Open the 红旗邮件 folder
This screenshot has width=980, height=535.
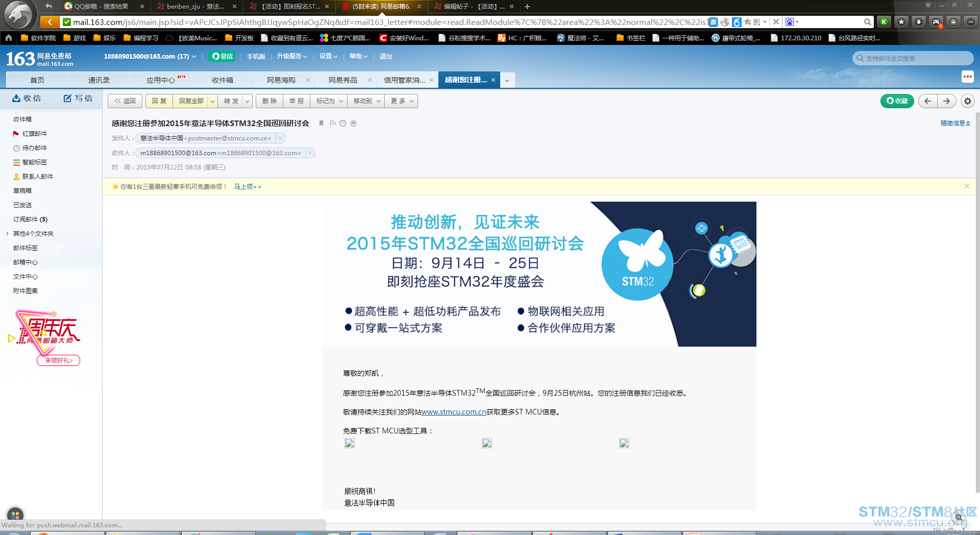pos(35,134)
